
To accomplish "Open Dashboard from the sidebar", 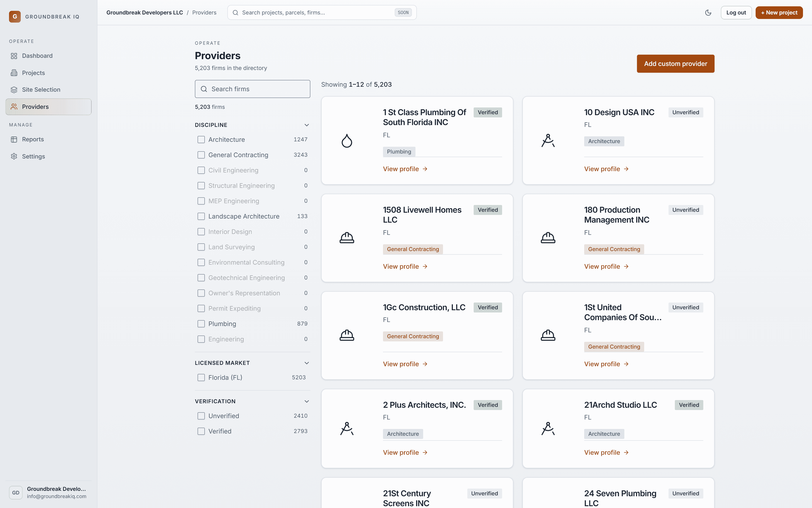I will click(x=48, y=56).
